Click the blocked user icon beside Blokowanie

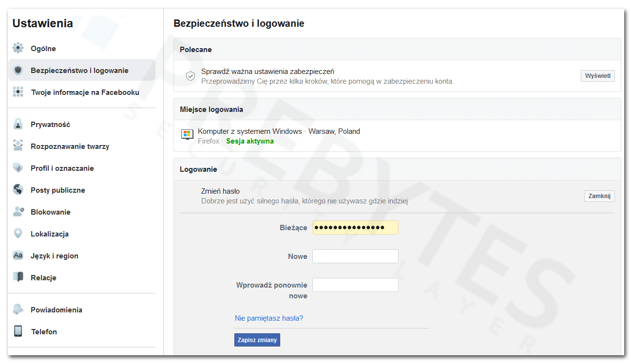[18, 212]
